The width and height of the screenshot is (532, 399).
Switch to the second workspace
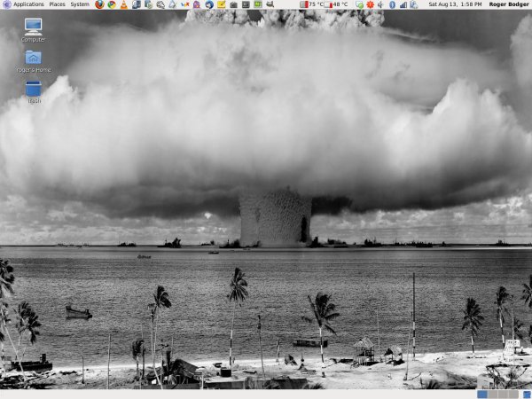[493, 394]
